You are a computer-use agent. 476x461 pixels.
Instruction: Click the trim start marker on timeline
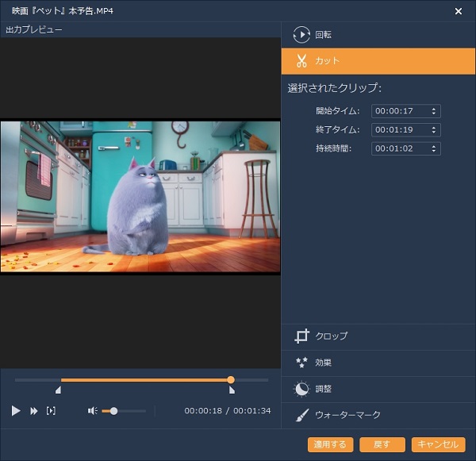click(x=58, y=390)
